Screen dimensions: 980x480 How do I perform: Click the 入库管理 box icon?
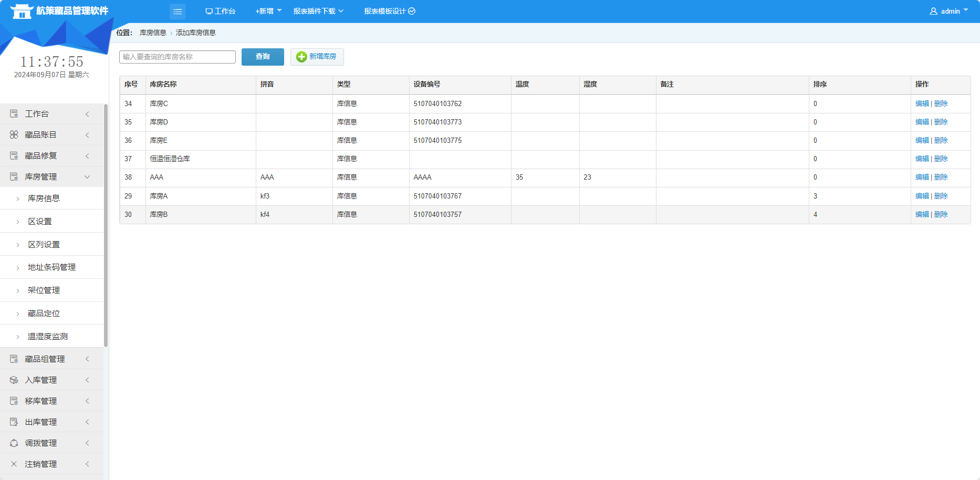[14, 380]
